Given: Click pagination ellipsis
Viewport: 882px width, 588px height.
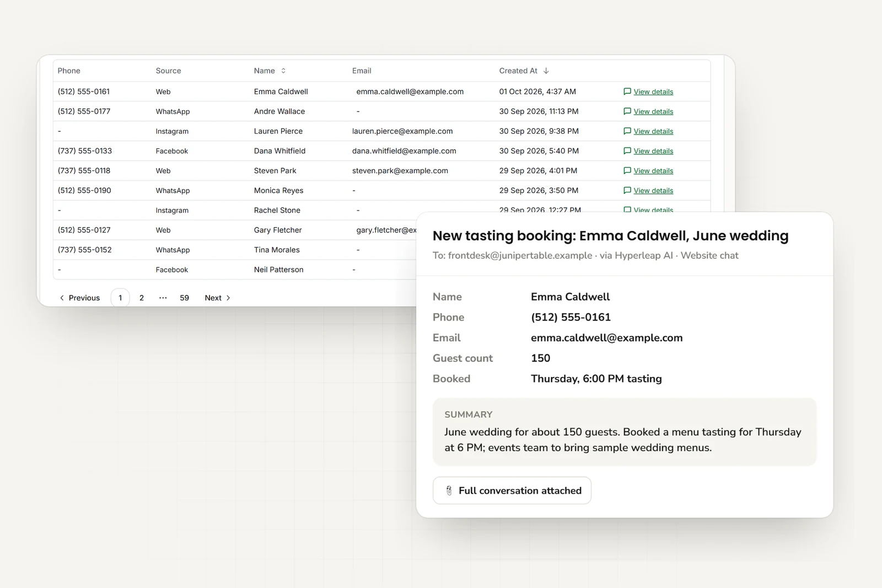Looking at the screenshot, I should coord(163,298).
